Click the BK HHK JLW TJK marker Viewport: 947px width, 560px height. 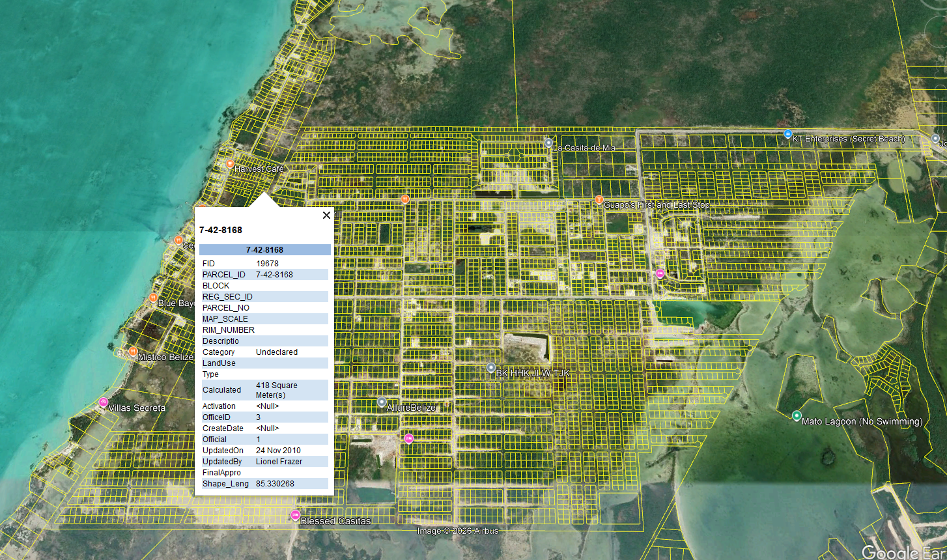pyautogui.click(x=491, y=368)
